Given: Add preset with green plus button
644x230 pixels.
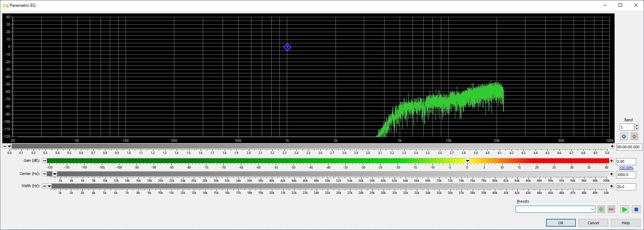Looking at the screenshot, I should (601, 209).
